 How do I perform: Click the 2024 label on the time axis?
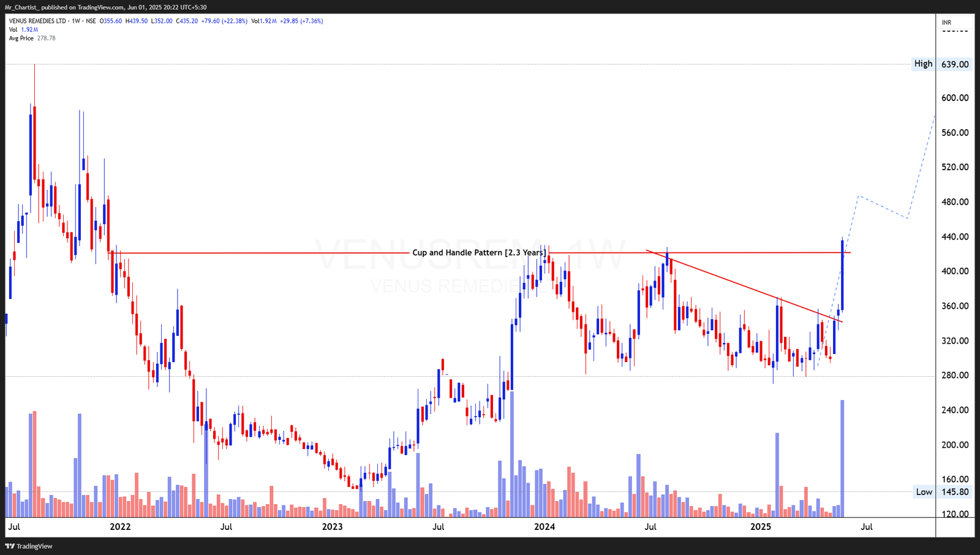pyautogui.click(x=545, y=526)
